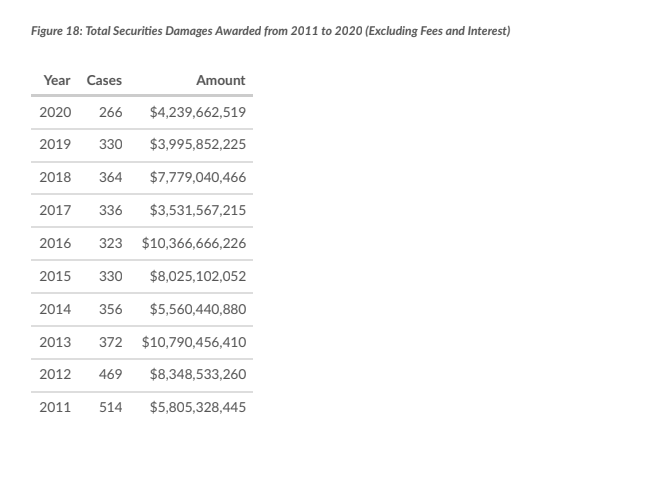Click the 2017 row year
The height and width of the screenshot is (491, 663).
(55, 211)
